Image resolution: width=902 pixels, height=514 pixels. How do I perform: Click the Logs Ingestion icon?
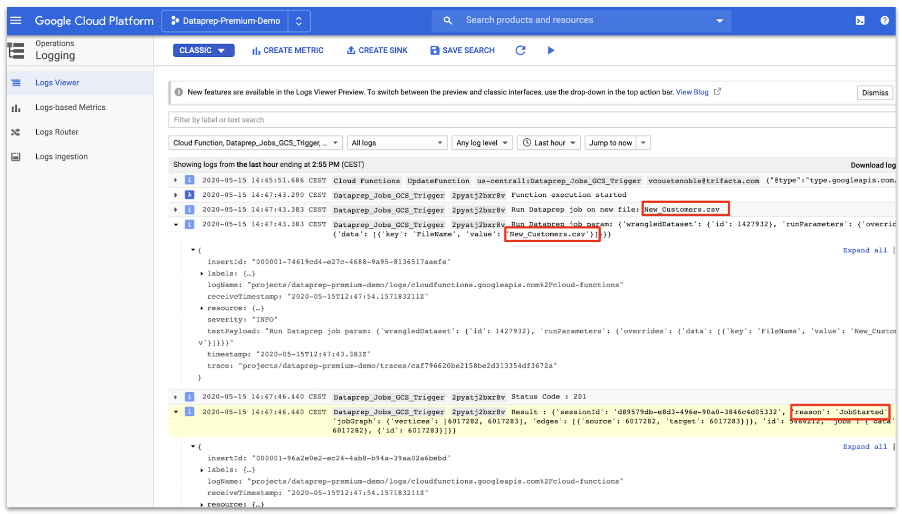coord(16,157)
